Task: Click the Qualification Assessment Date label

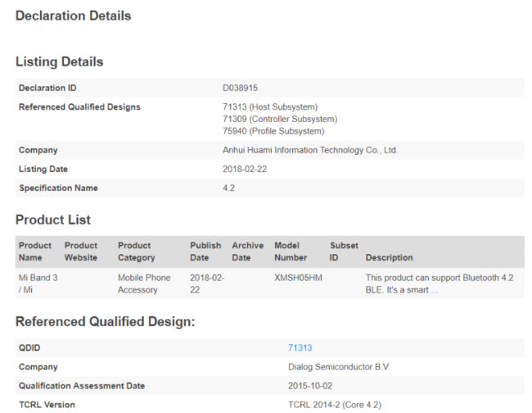Action: [82, 386]
